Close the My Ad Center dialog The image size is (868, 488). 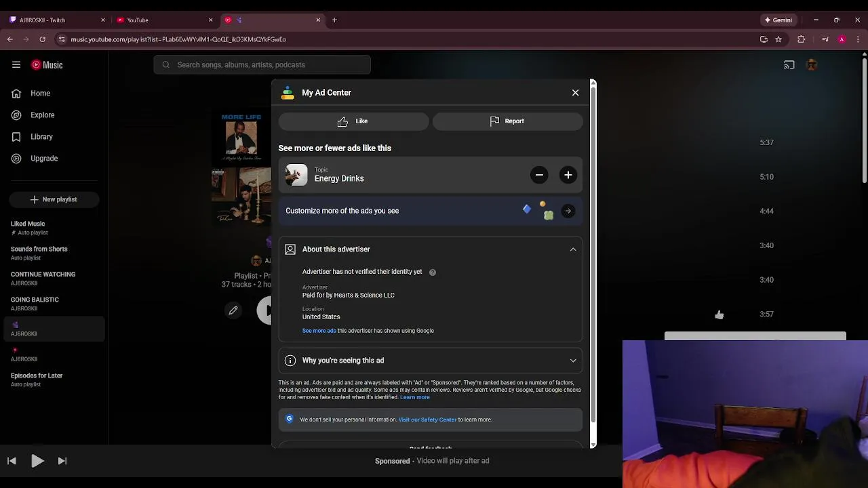(575, 93)
